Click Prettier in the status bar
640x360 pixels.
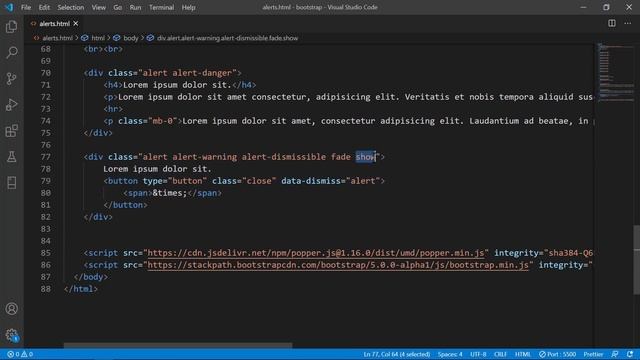(x=593, y=354)
